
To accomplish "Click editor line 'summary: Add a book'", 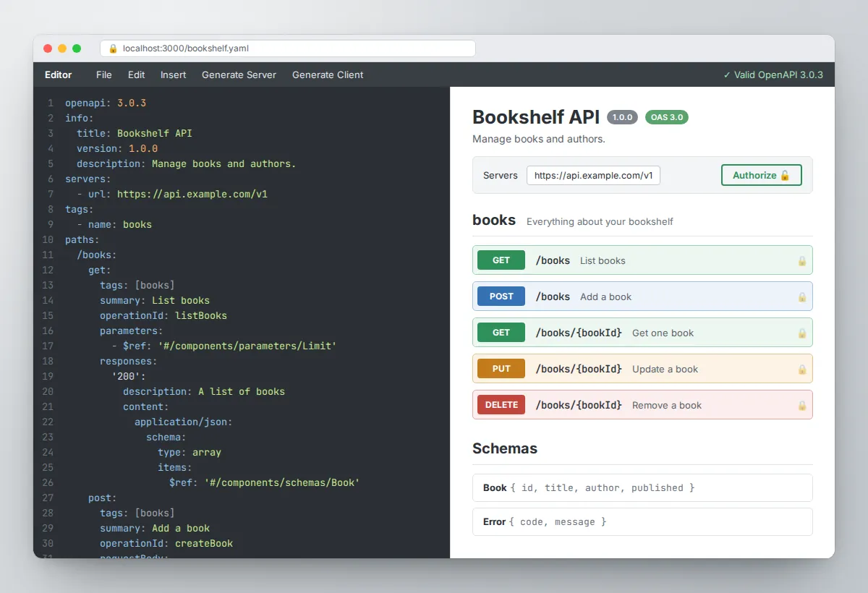I will pyautogui.click(x=155, y=528).
